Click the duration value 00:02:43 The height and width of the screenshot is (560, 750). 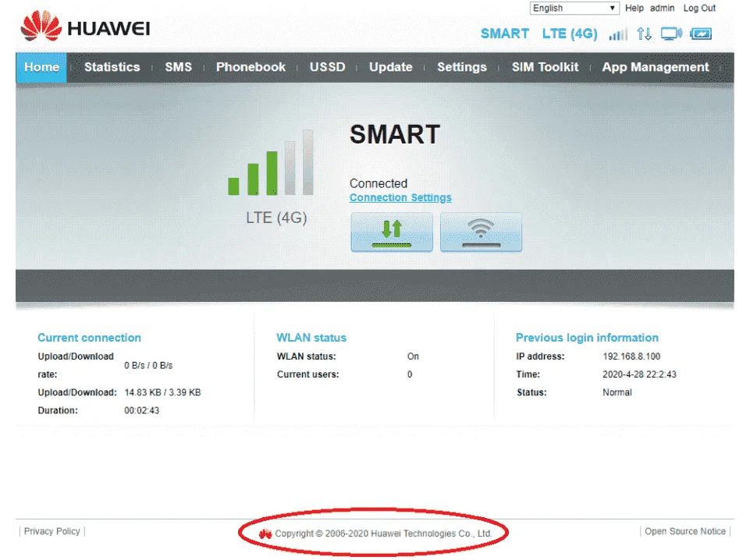tap(141, 410)
